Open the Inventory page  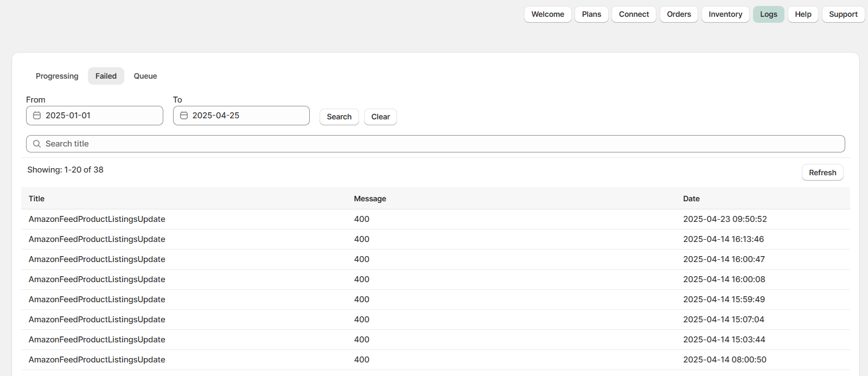725,14
